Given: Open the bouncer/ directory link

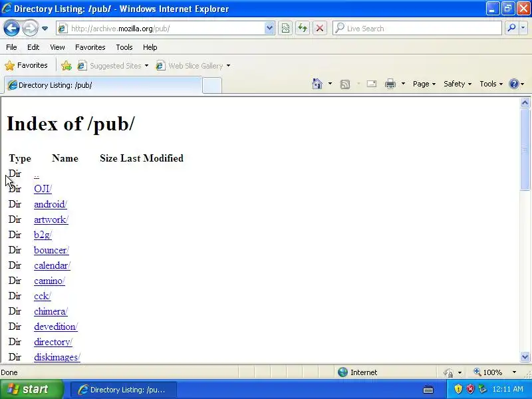Looking at the screenshot, I should point(52,250).
